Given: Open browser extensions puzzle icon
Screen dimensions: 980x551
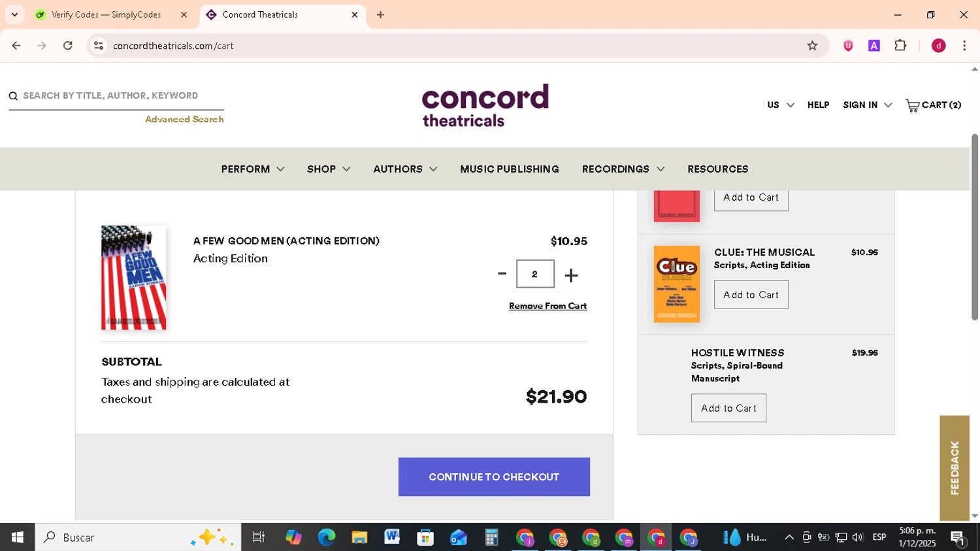Looking at the screenshot, I should [900, 46].
